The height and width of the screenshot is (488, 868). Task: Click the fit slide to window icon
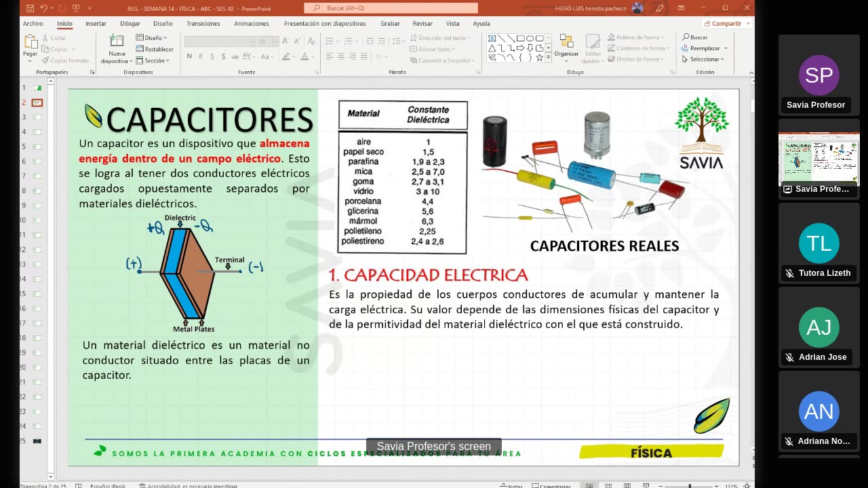click(x=748, y=485)
